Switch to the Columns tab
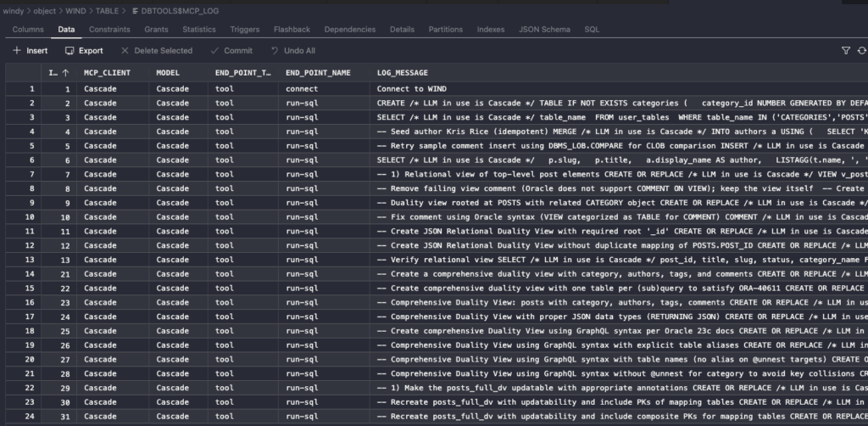868x426 pixels. (28, 30)
